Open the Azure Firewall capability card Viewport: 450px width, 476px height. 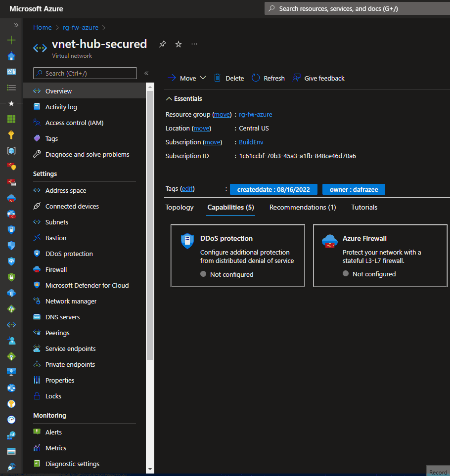(x=380, y=256)
